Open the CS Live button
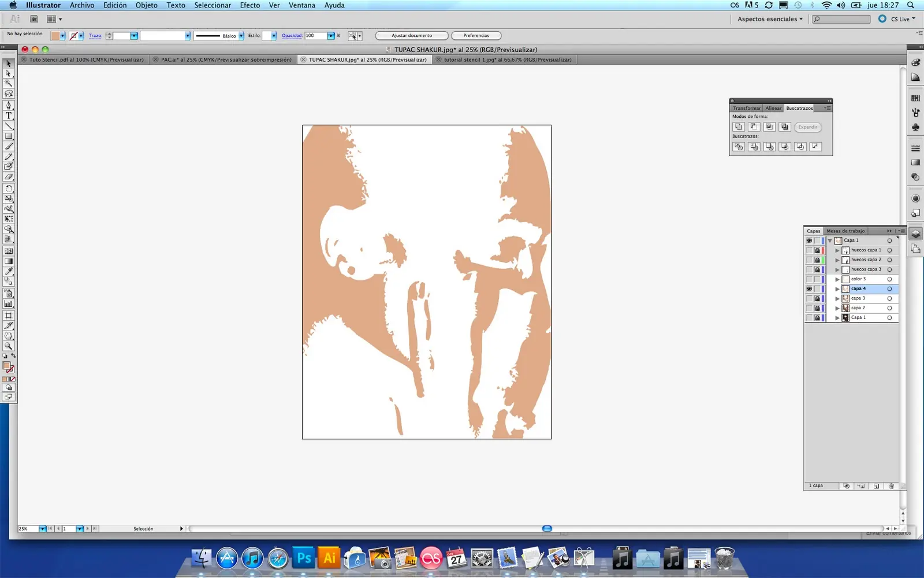Viewport: 924px width, 578px height. tap(897, 19)
